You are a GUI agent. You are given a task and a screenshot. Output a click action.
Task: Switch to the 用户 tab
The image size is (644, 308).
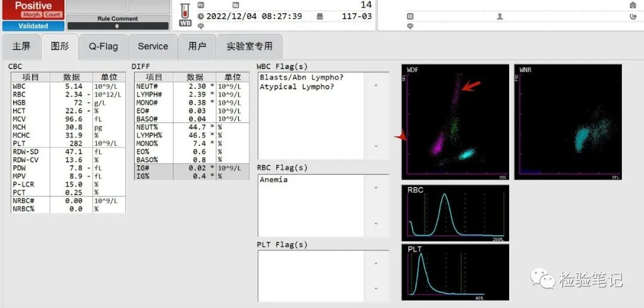tap(197, 47)
